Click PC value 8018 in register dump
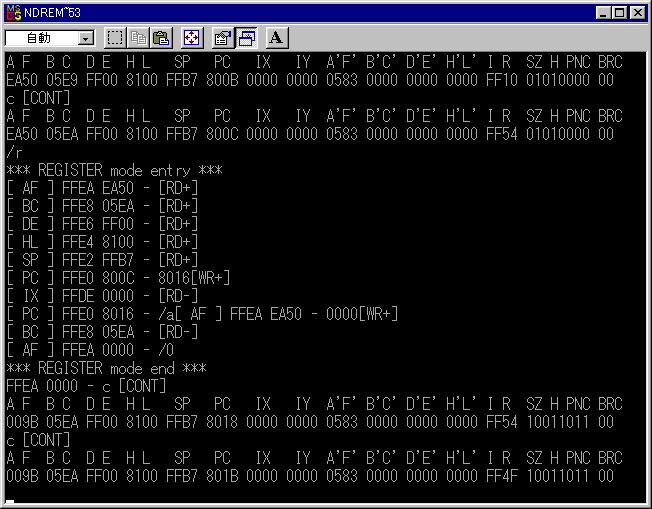Viewport: 652px width, 509px height. (222, 422)
